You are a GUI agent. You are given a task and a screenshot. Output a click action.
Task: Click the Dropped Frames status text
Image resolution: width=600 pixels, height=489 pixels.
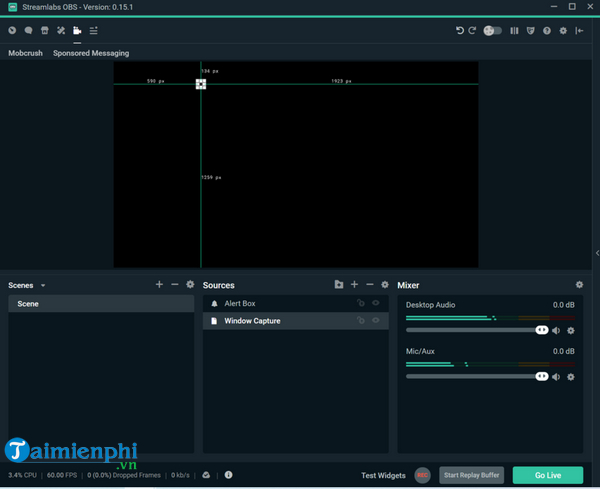[x=124, y=475]
